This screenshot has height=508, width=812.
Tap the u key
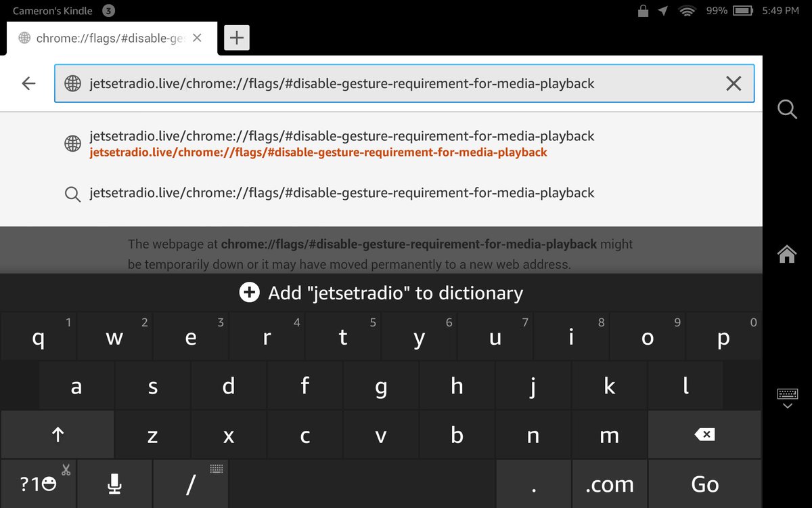495,337
